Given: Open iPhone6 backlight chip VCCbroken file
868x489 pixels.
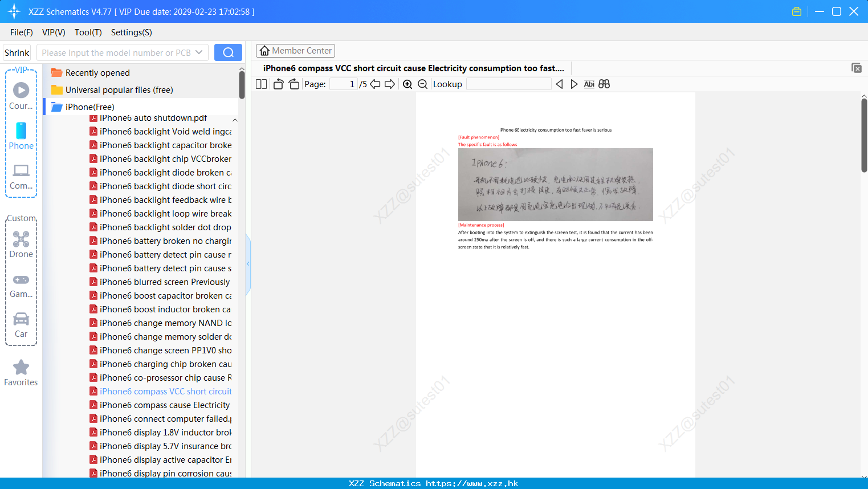Looking at the screenshot, I should (161, 159).
